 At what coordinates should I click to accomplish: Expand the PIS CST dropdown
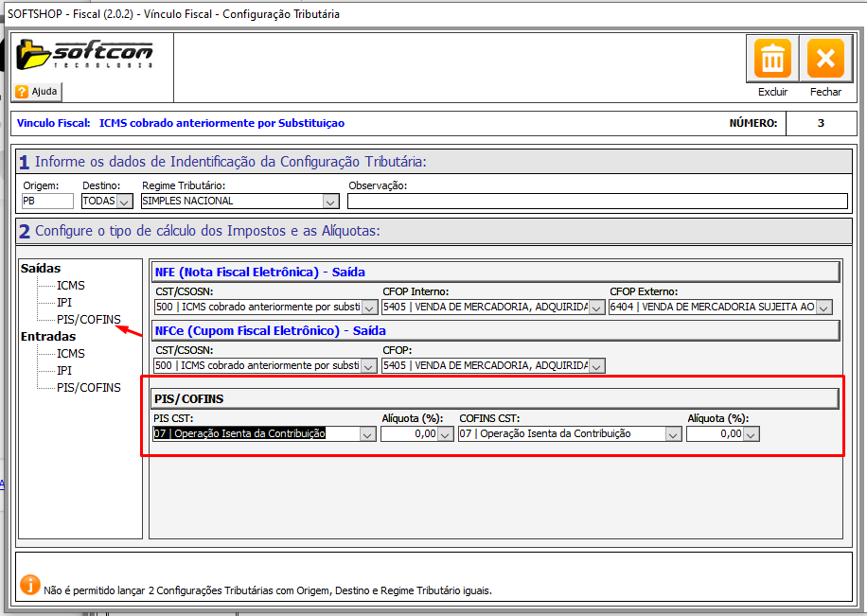click(367, 434)
